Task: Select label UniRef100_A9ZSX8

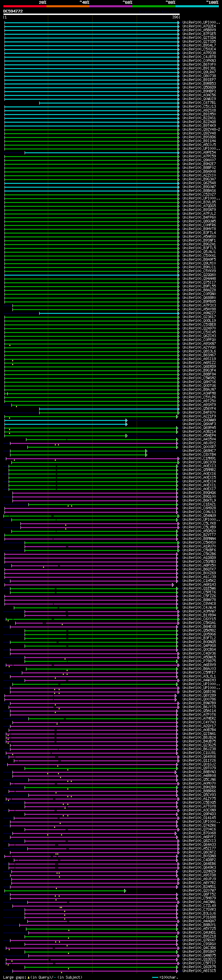Action: tap(199, 110)
